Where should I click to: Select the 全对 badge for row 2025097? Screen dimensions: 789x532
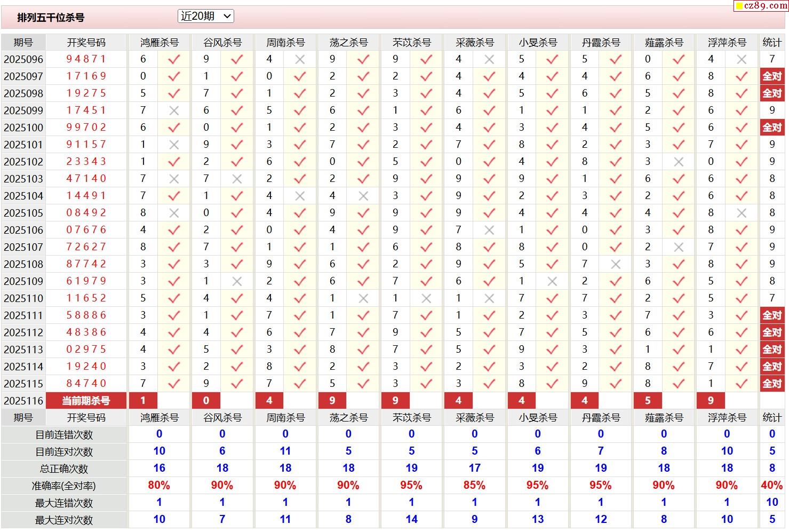point(772,76)
